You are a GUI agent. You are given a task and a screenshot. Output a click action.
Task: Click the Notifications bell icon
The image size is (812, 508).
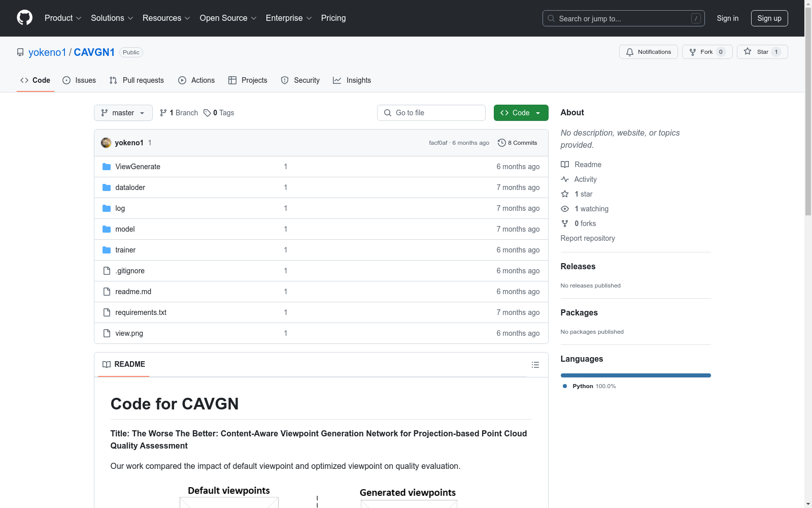[x=630, y=52]
